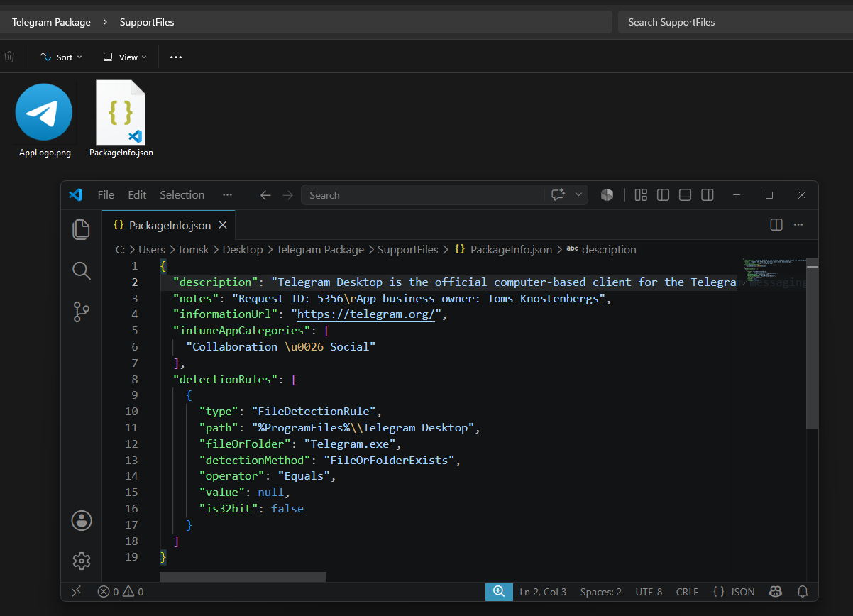Click the SupportFiles breadcrumb in VS Code
The height and width of the screenshot is (616, 853).
click(408, 250)
